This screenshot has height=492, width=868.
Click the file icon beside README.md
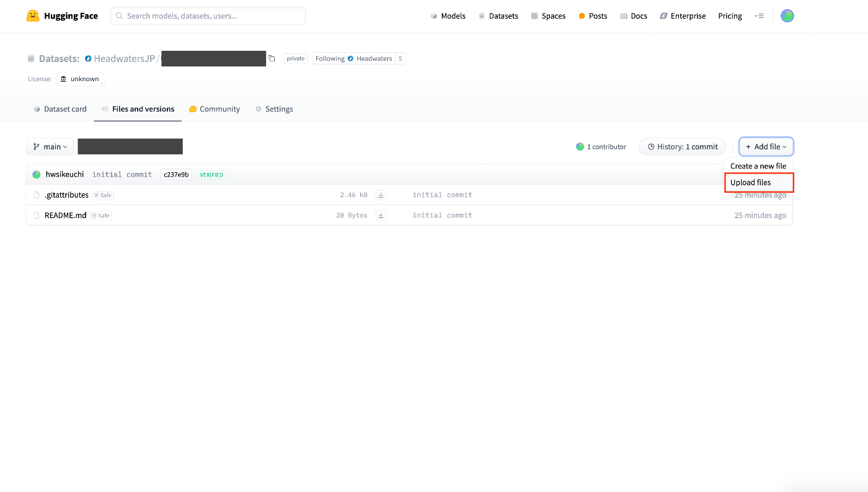point(37,216)
